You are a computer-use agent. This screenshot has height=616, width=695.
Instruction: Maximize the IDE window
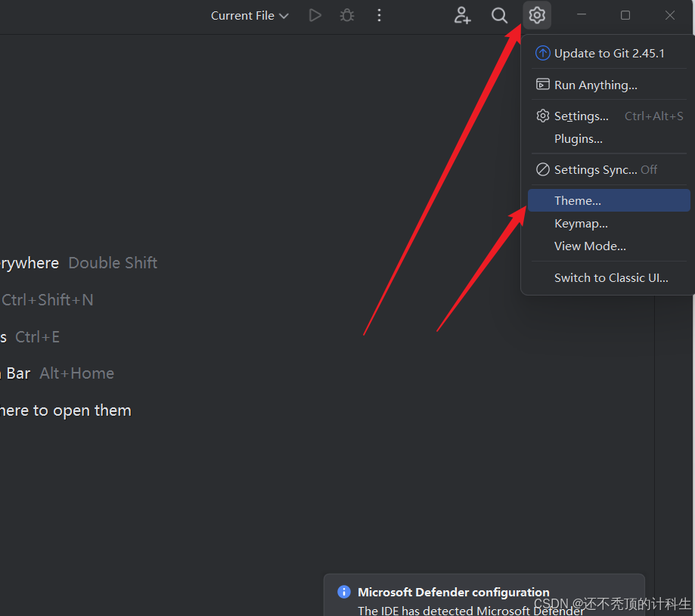click(625, 16)
